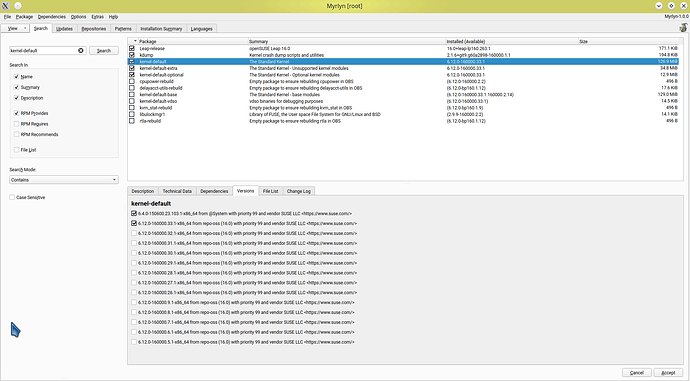Uncheck version 6.12.0-160000.33.1 checkbox

point(134,223)
